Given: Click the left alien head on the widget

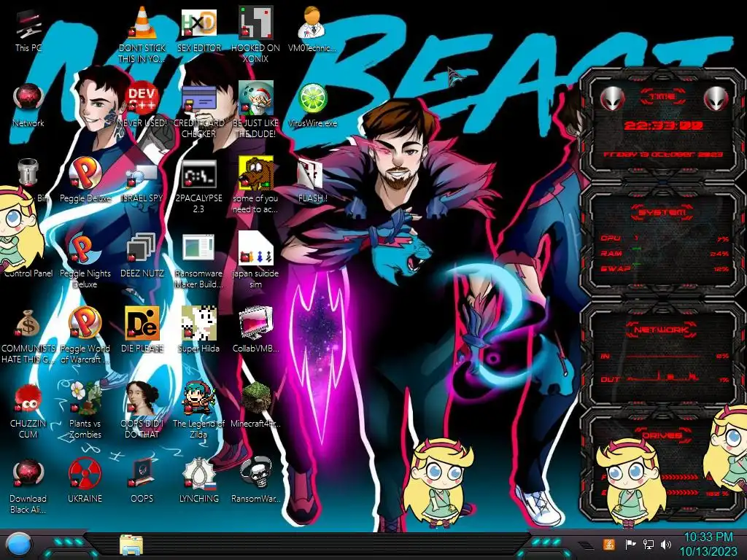Looking at the screenshot, I should pos(612,99).
